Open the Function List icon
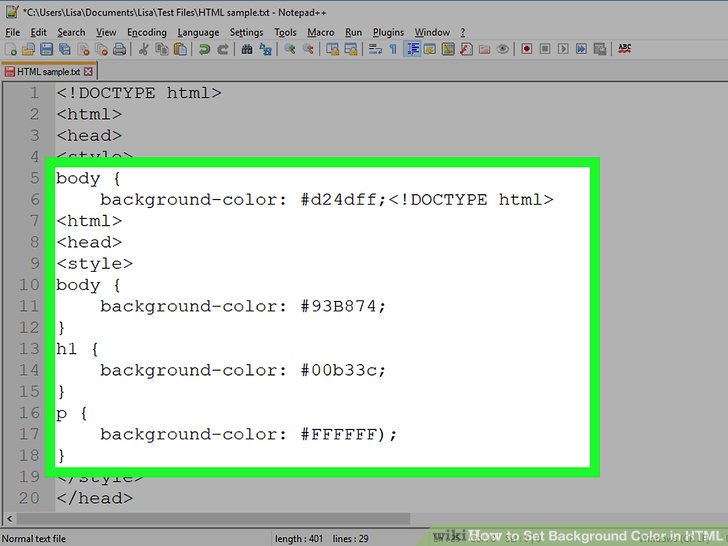The image size is (728, 546). [466, 49]
